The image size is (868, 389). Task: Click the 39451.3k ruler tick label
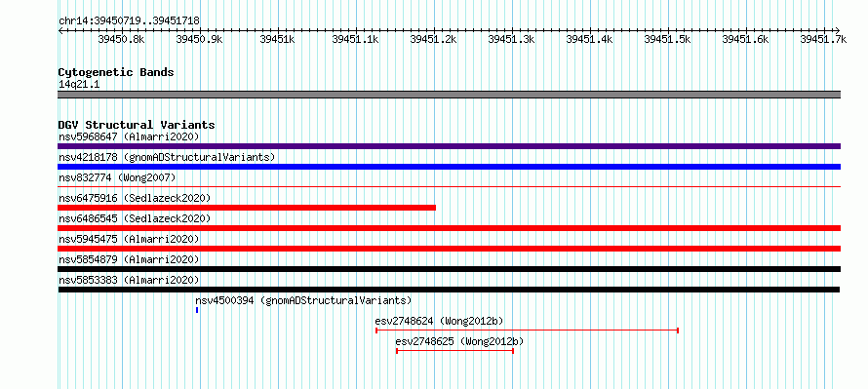pos(511,39)
